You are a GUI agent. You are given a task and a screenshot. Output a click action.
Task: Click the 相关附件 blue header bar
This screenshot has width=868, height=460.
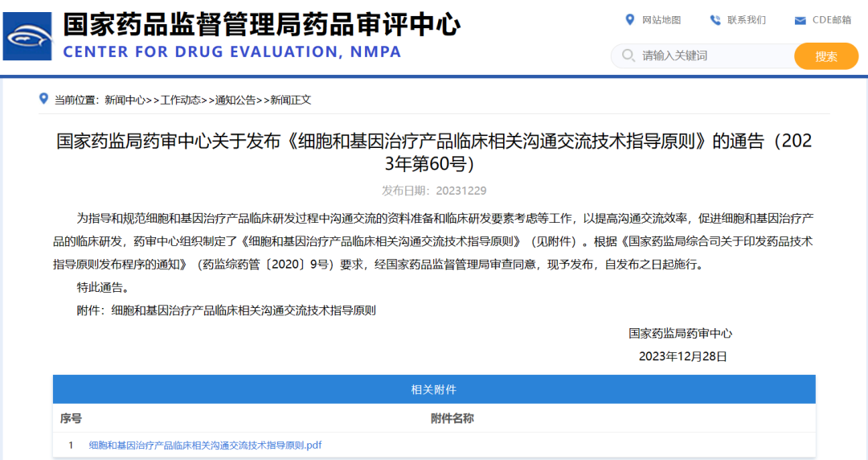pos(434,389)
